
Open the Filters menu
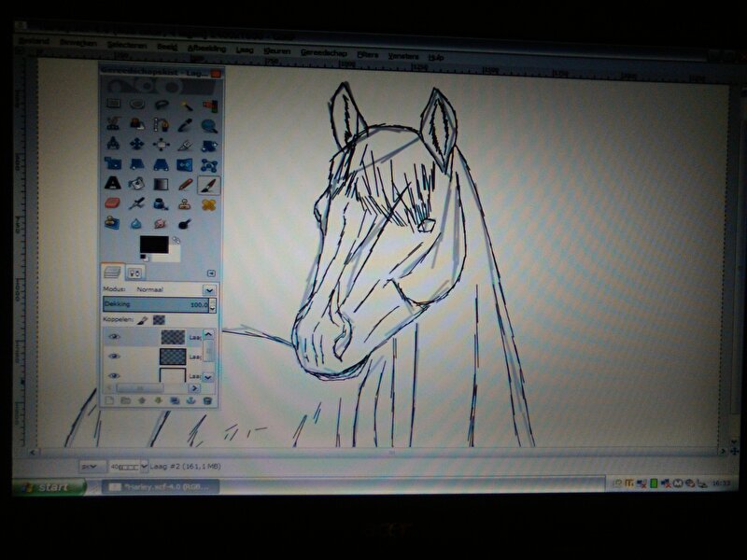point(366,56)
